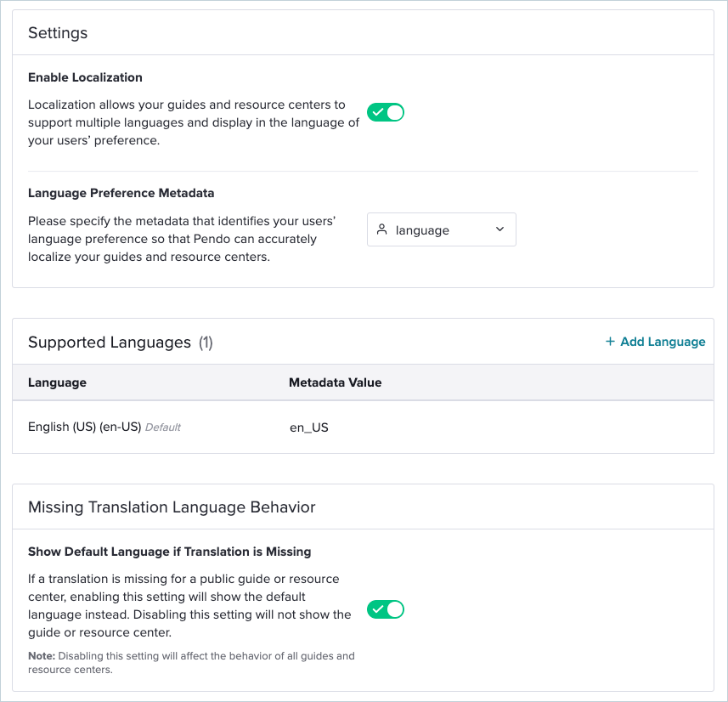Click the Missing Translation Language Behavior heading

172,507
